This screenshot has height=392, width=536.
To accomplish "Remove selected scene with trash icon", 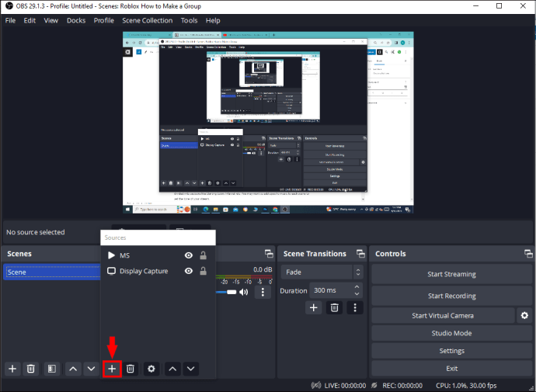I will click(x=31, y=369).
